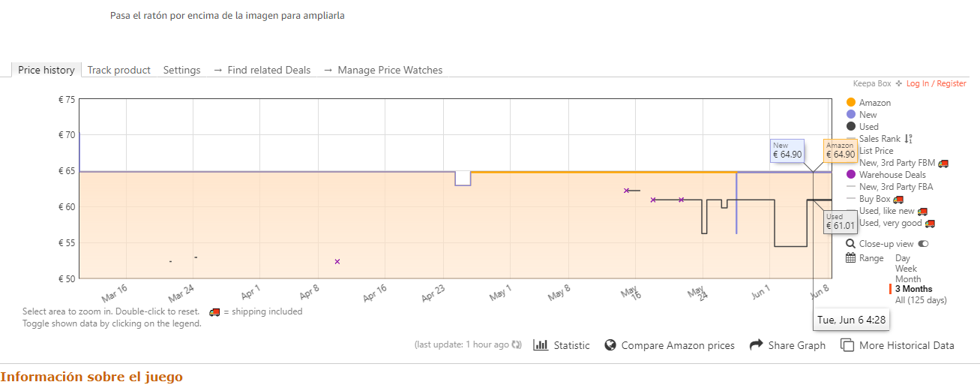Image resolution: width=980 pixels, height=391 pixels.
Task: Click the refresh icon beside last update
Action: [516, 345]
